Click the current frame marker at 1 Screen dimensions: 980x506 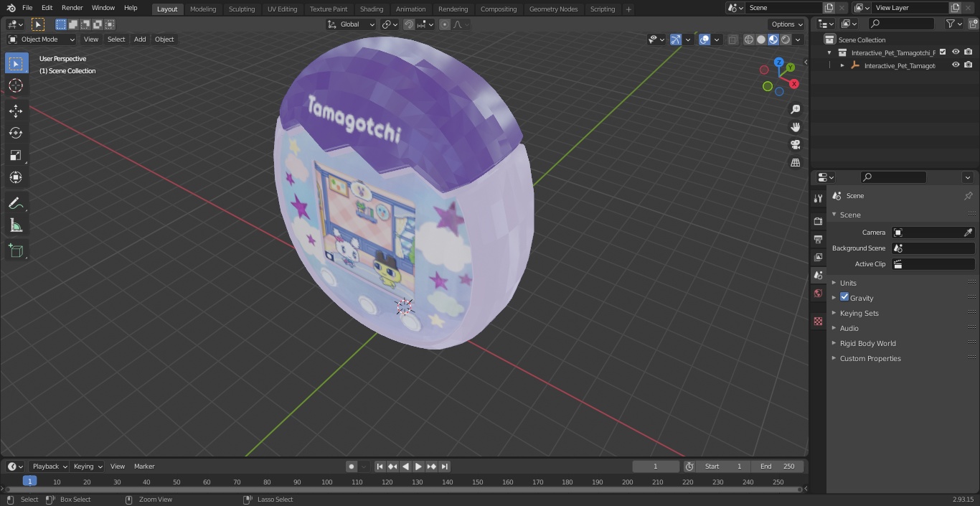pos(29,481)
